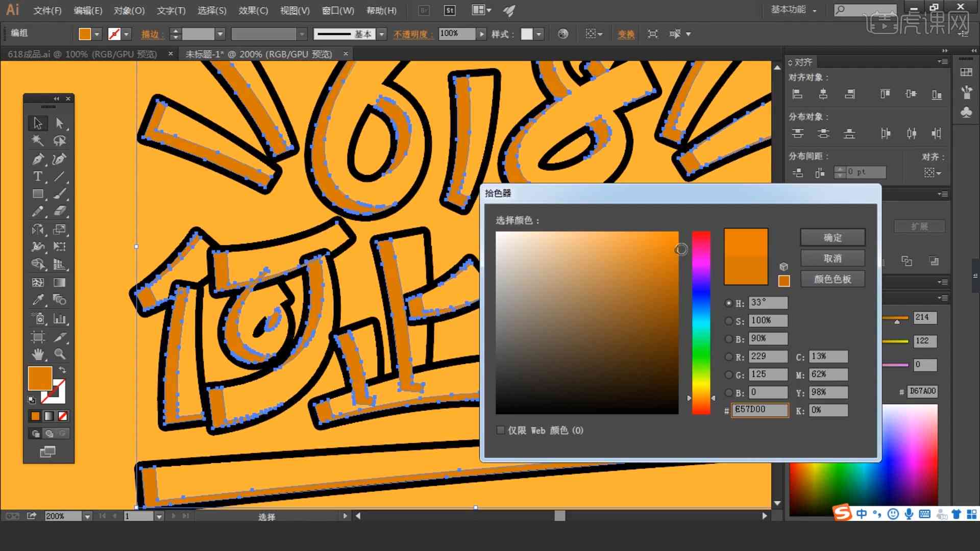Click 取消 button in color picker
Image resolution: width=980 pixels, height=551 pixels.
coord(832,259)
